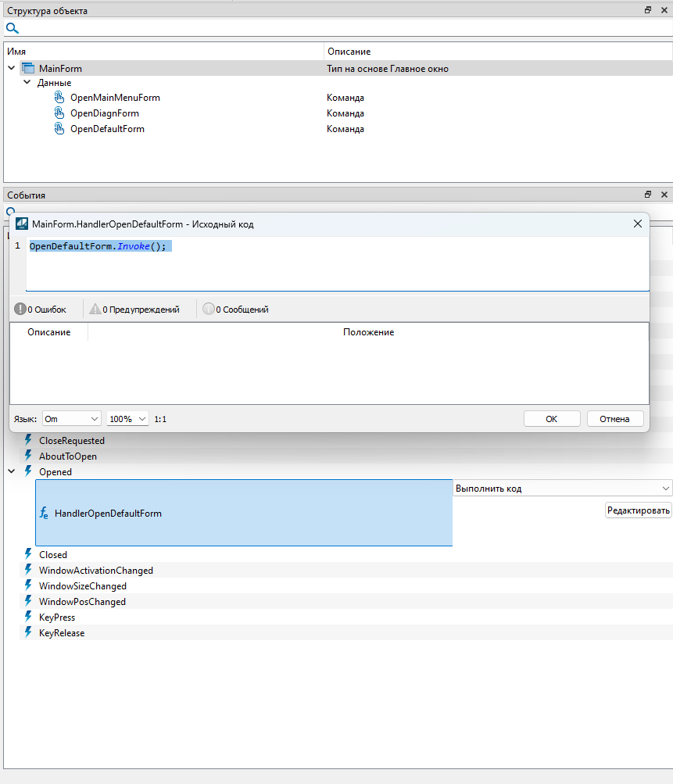Click the MainForm window icon in tree

pos(28,69)
